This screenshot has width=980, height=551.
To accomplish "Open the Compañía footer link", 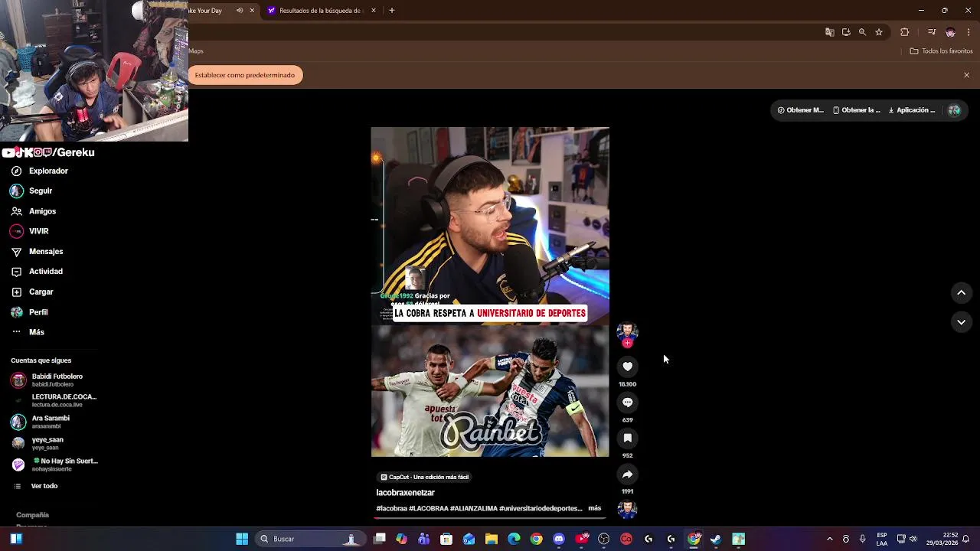I will (x=32, y=515).
